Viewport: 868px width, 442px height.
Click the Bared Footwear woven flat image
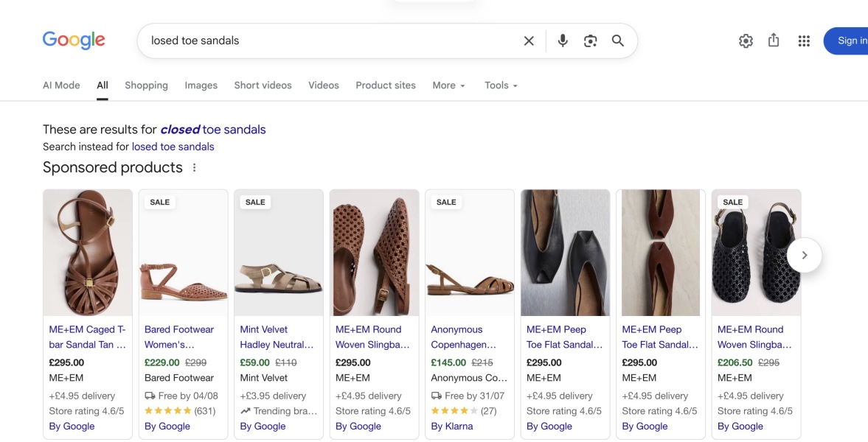coord(183,253)
